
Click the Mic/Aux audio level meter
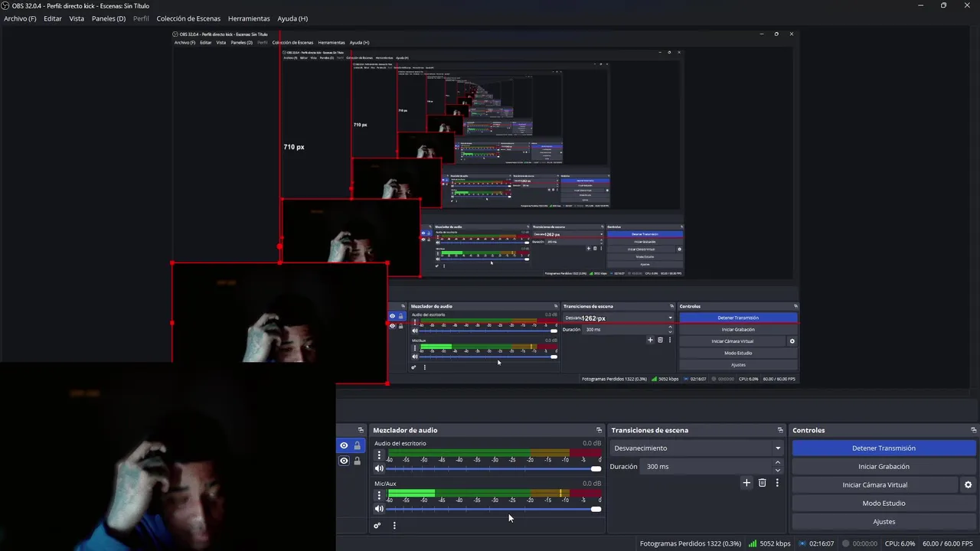[494, 494]
